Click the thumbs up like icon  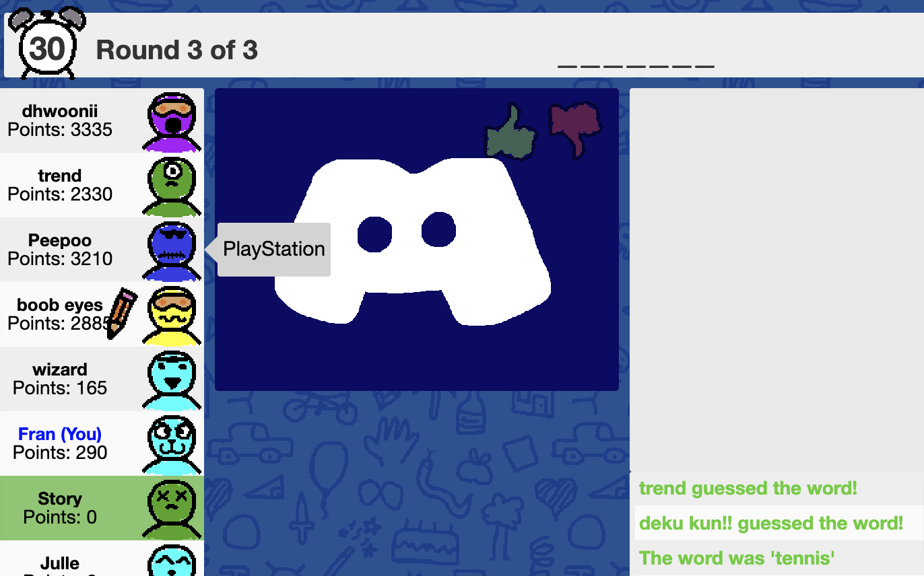(510, 132)
